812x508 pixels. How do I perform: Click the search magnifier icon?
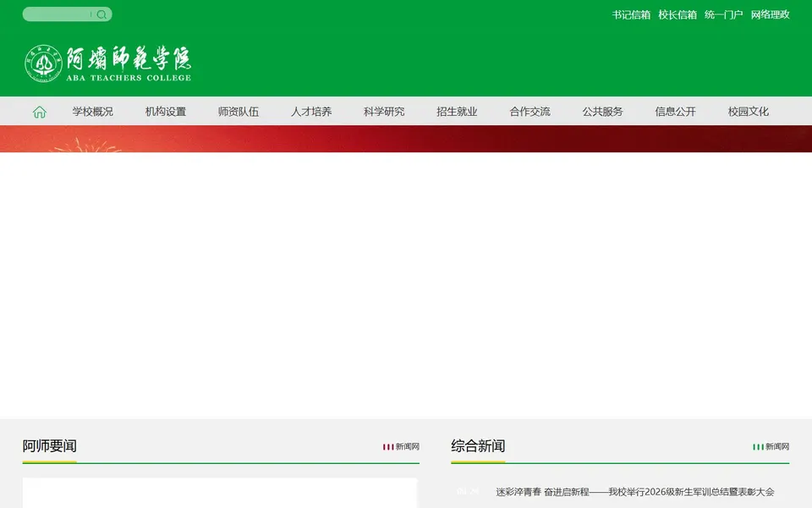pos(101,14)
